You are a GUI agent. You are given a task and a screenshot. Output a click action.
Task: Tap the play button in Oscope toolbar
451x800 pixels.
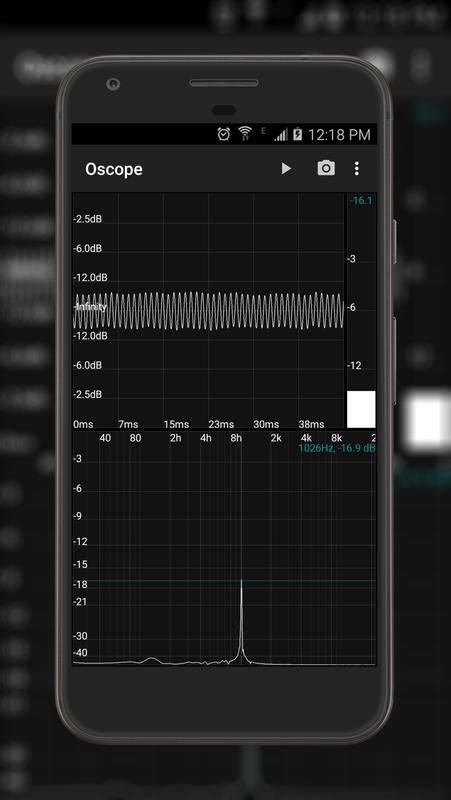tap(286, 168)
